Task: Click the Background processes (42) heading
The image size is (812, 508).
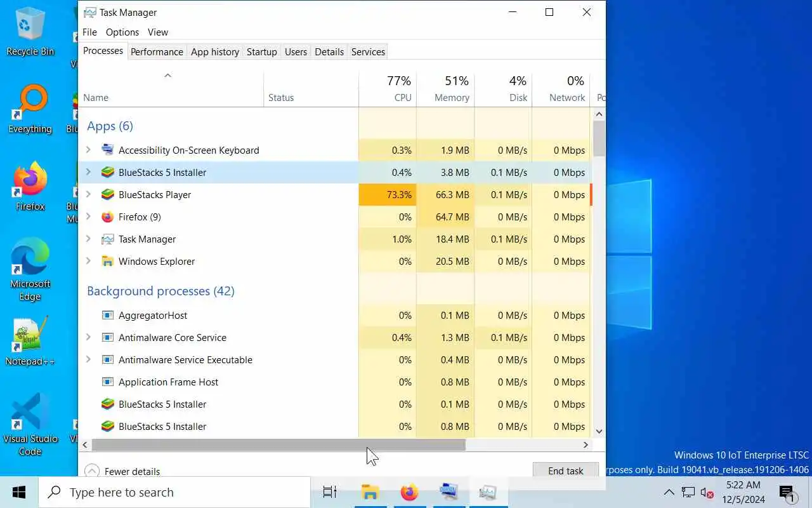Action: tap(160, 291)
